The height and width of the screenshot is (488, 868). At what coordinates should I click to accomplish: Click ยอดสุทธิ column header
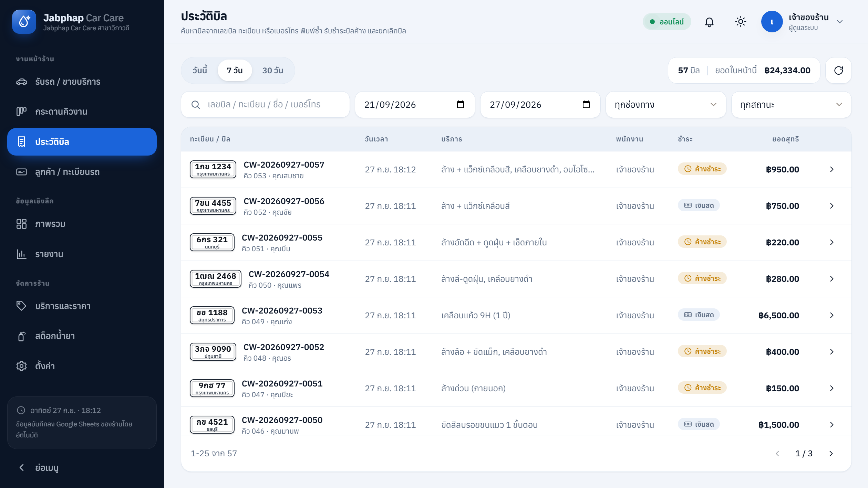pos(785,139)
